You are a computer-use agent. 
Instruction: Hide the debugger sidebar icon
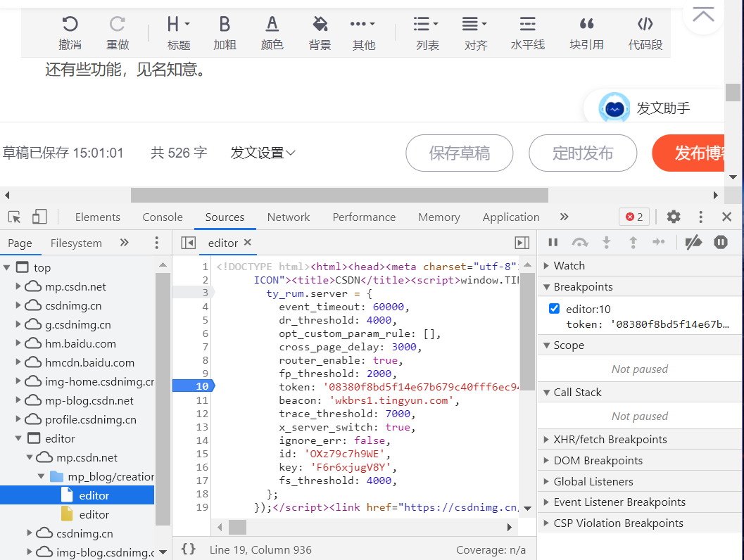click(x=522, y=243)
